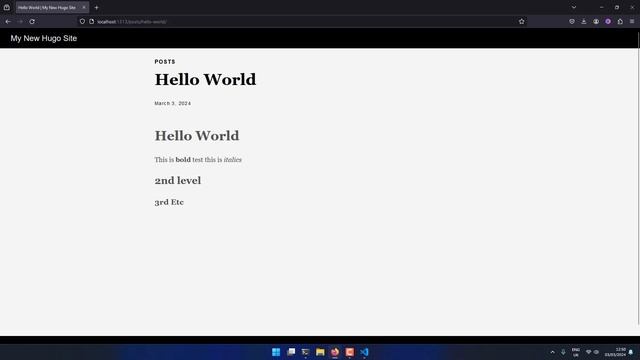Open the clock and calendar flyout
The image size is (640, 360).
[x=615, y=352]
